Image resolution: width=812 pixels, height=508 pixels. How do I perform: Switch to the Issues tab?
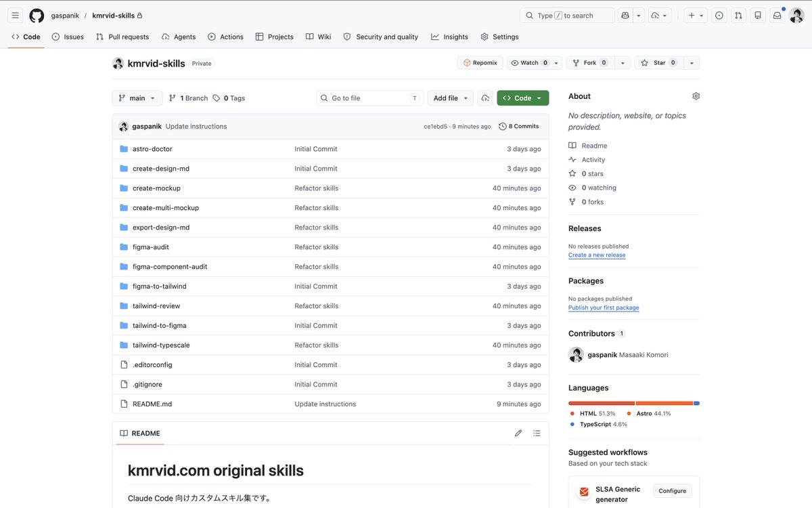[x=68, y=37]
